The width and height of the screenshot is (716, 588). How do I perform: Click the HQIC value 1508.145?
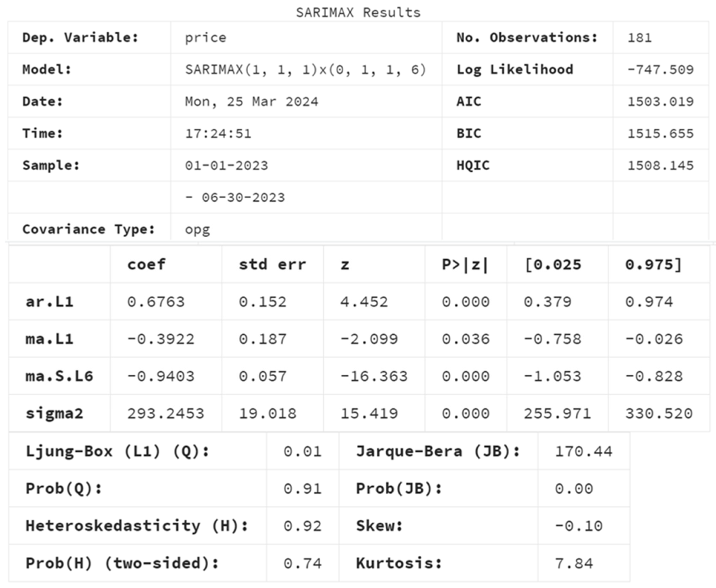click(660, 166)
